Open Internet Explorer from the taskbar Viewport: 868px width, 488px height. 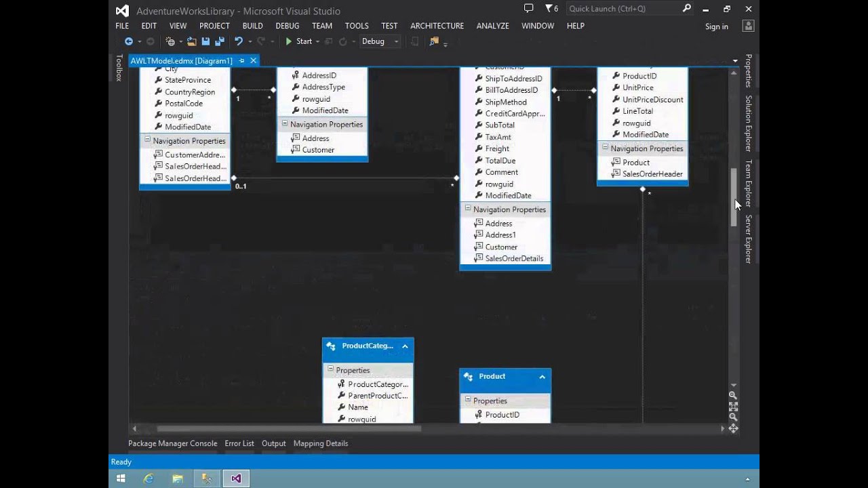point(149,479)
